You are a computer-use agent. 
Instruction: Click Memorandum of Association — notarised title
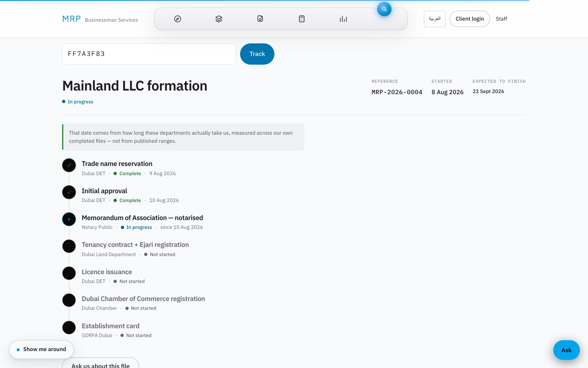point(142,218)
